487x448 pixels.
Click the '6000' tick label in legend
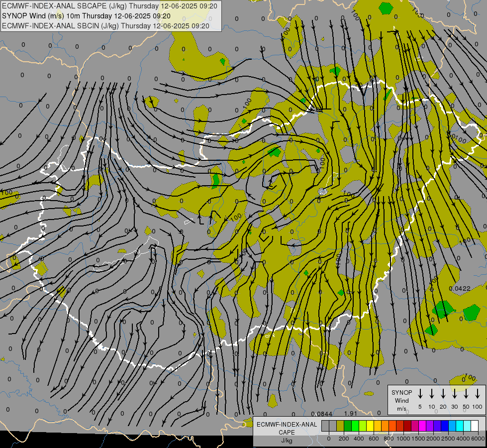(478, 439)
